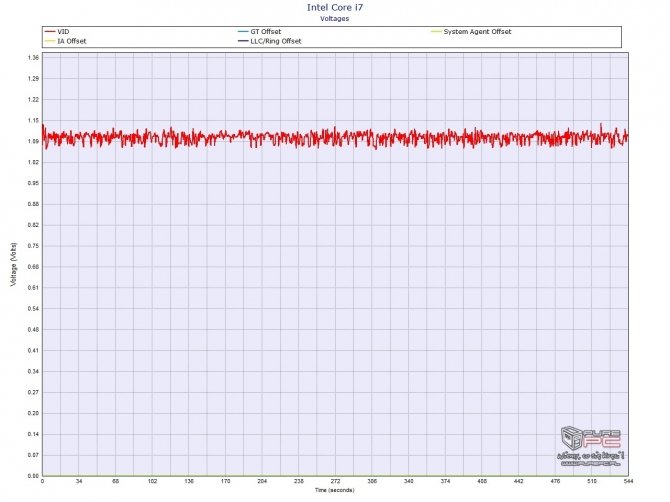This screenshot has width=670, height=502.
Task: Click the 544 x-axis tick label
Action: tap(629, 481)
